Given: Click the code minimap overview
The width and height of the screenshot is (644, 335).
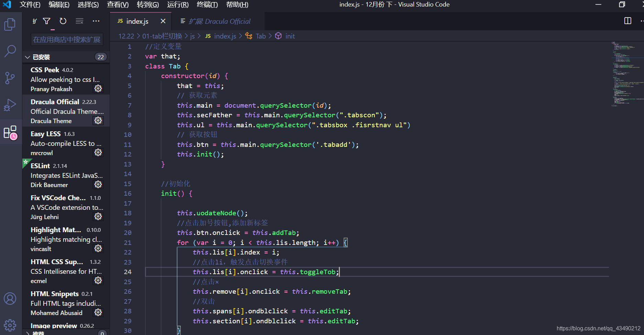Looking at the screenshot, I should (627, 74).
